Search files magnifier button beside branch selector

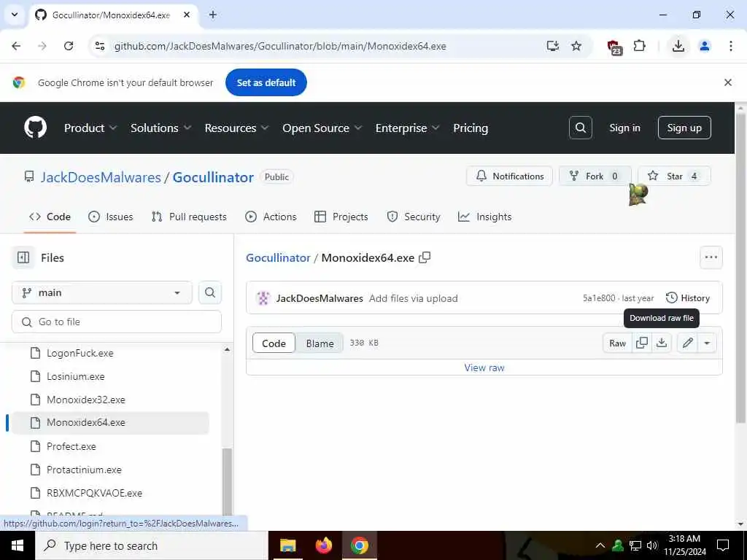(x=210, y=292)
